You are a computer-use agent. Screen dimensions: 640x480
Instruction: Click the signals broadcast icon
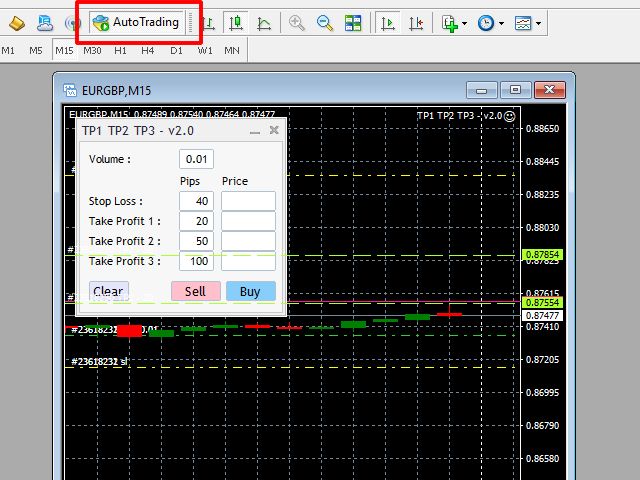[x=73, y=22]
